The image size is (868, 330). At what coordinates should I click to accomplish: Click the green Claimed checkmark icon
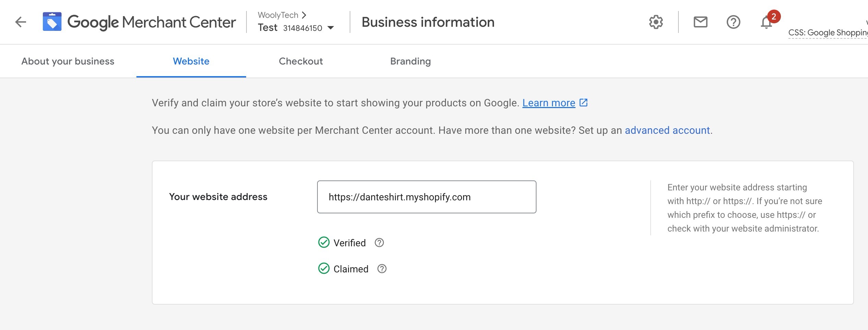click(324, 269)
